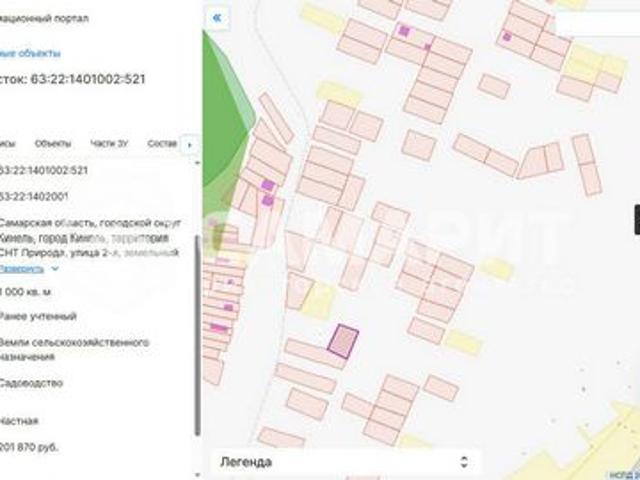Click the scroll-up arrow above the side panel scrollbar

(198, 163)
